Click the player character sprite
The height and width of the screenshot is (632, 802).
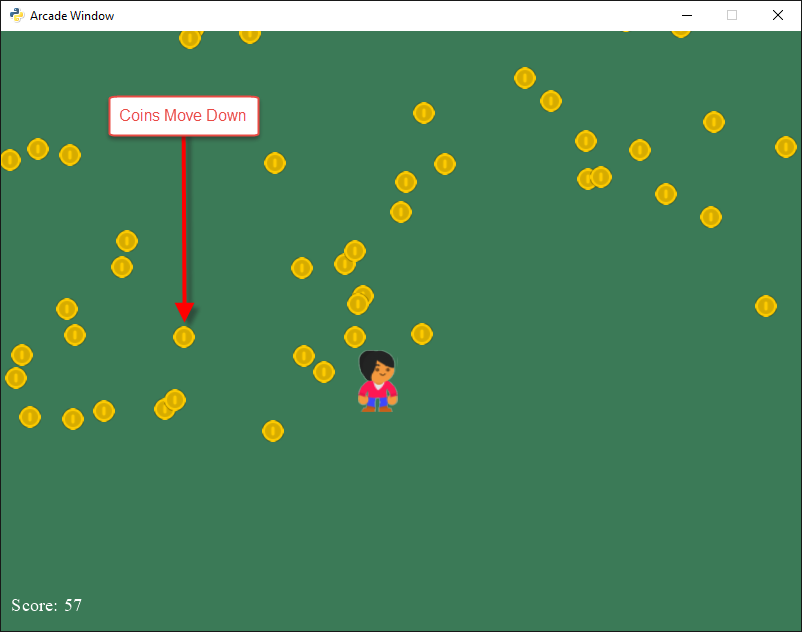[x=378, y=382]
